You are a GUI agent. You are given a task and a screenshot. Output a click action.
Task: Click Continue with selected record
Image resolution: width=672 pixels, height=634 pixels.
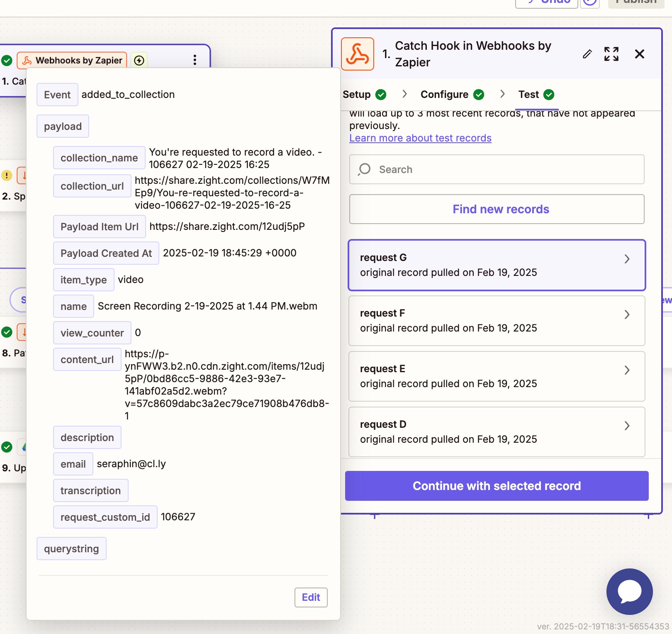coord(497,486)
